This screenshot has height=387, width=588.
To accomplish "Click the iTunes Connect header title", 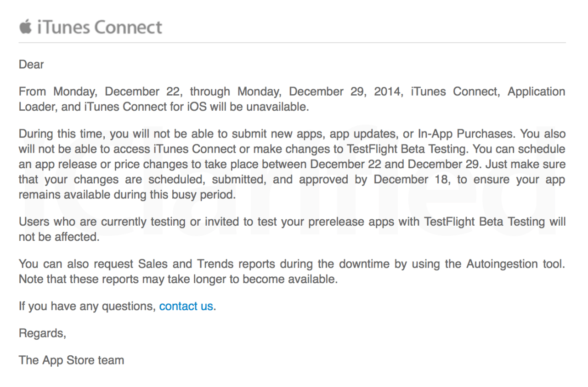I will coord(99,28).
